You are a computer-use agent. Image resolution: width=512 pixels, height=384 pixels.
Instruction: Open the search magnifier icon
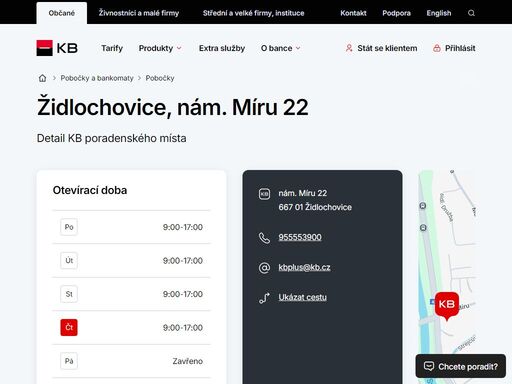[471, 13]
